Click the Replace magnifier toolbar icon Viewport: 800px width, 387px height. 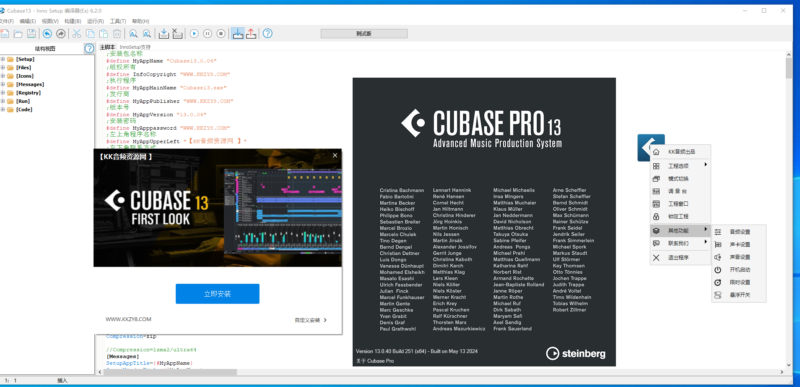click(x=146, y=34)
